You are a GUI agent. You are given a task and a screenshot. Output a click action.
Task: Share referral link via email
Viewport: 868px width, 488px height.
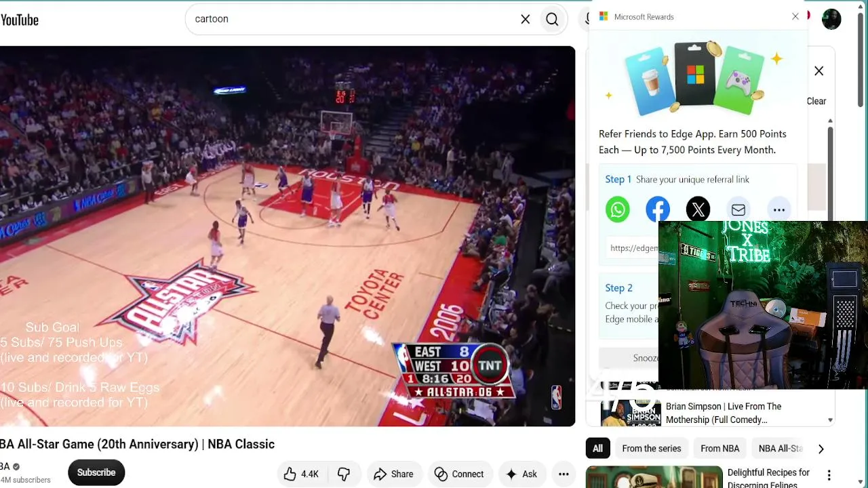(x=738, y=210)
